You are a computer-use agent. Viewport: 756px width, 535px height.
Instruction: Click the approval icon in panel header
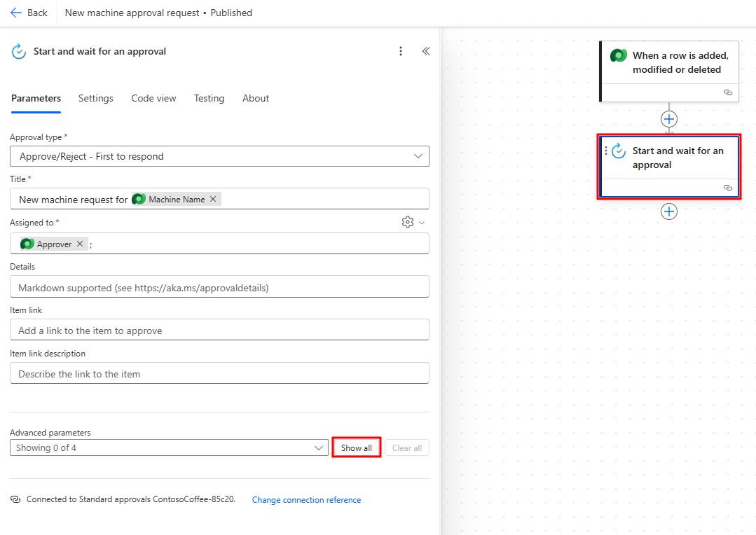[19, 52]
